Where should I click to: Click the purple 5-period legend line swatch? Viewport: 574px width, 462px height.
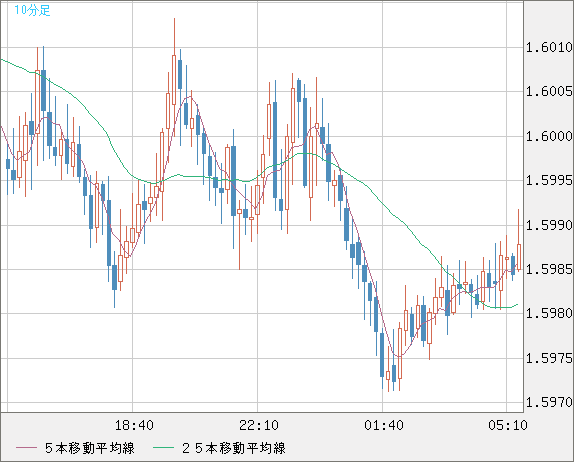tap(26, 448)
